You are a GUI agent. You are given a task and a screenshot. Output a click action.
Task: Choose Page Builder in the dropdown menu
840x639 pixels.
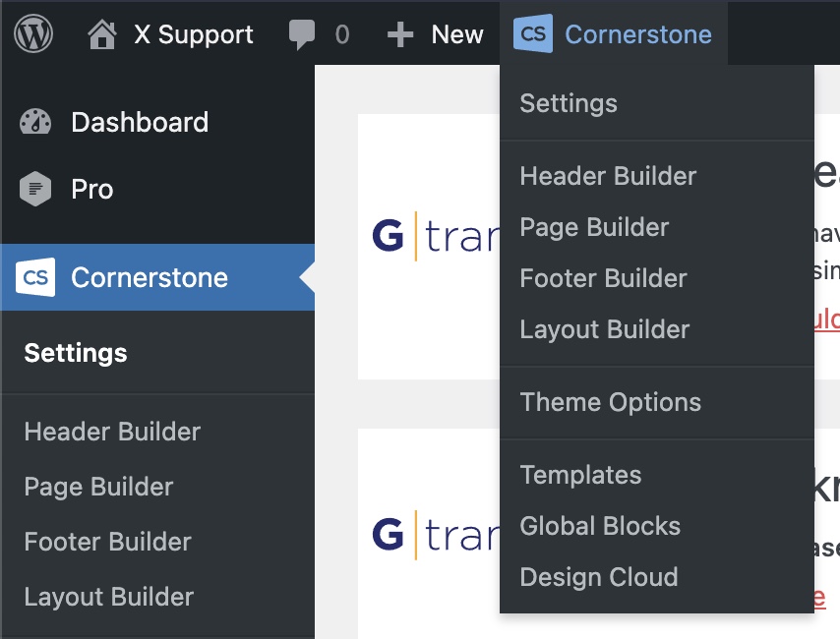click(594, 227)
